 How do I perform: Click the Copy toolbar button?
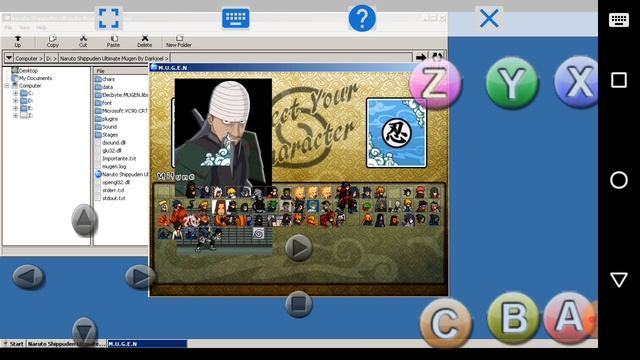[x=52, y=41]
